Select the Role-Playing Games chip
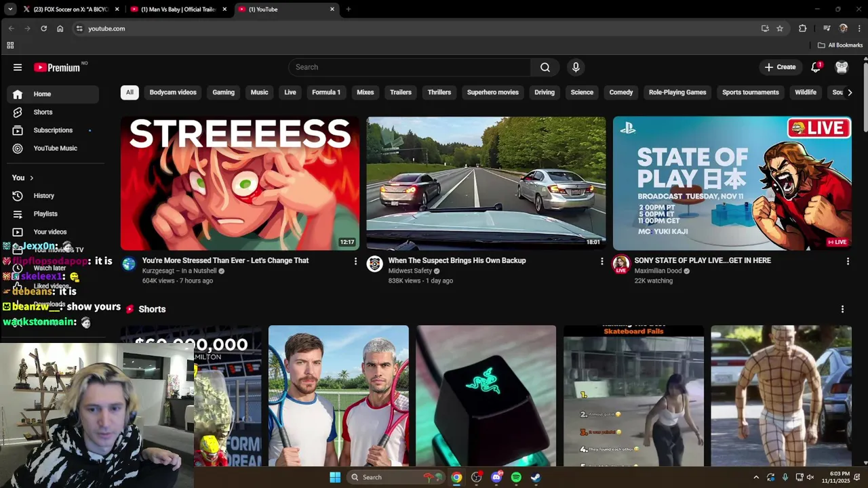The width and height of the screenshot is (868, 488). 677,92
